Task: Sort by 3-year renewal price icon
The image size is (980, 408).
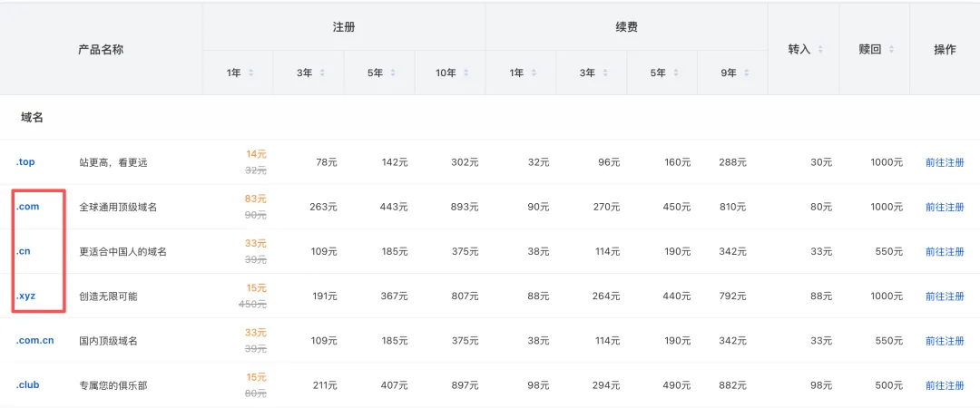Action: 604,73
